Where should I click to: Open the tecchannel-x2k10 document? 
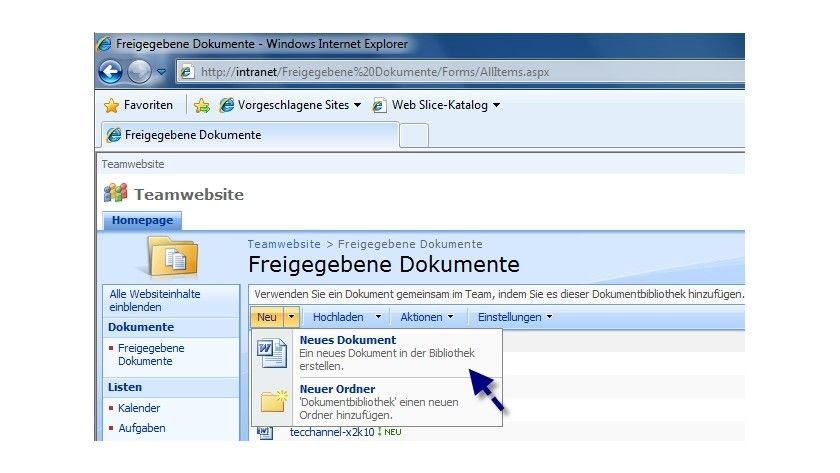click(332, 432)
